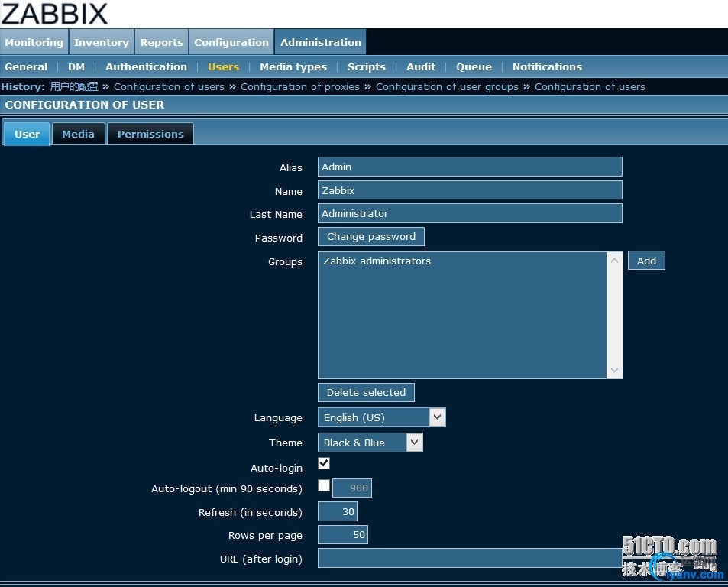Open the Theme dropdown

[x=370, y=443]
